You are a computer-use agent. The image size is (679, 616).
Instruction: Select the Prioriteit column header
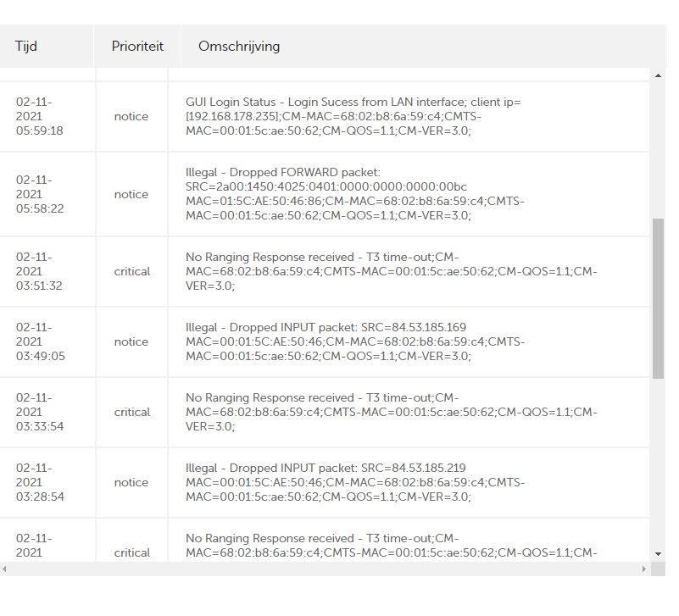coord(137,47)
